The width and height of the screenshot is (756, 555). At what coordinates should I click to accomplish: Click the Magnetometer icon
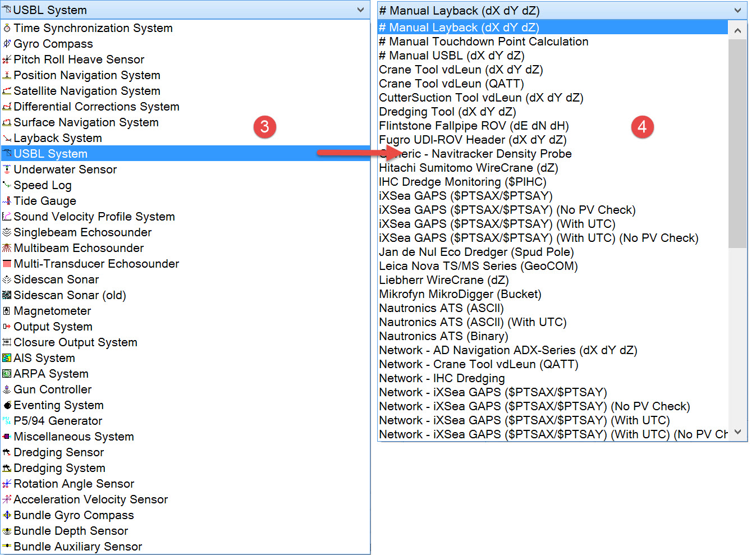(x=7, y=311)
